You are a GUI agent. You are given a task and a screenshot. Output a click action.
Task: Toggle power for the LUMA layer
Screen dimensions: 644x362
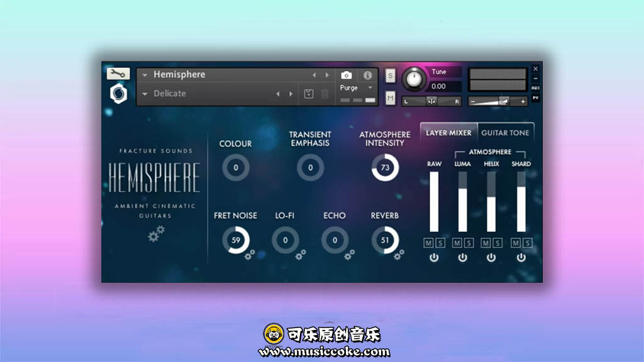tap(462, 257)
